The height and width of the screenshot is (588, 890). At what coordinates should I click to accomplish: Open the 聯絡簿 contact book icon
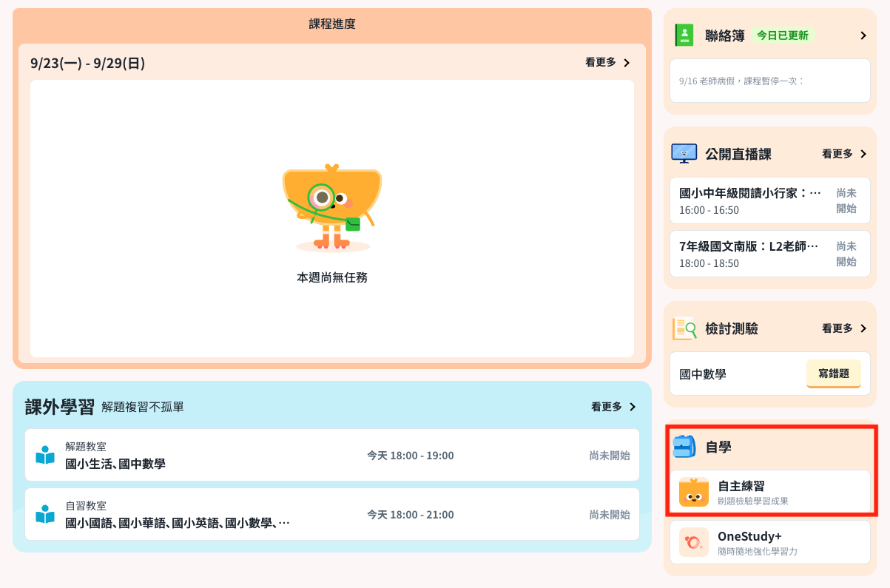[684, 35]
